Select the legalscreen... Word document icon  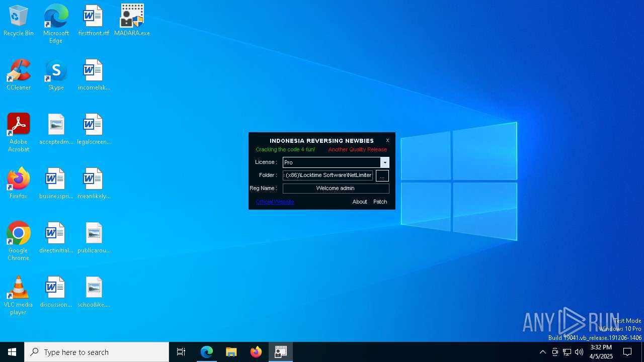94,129
